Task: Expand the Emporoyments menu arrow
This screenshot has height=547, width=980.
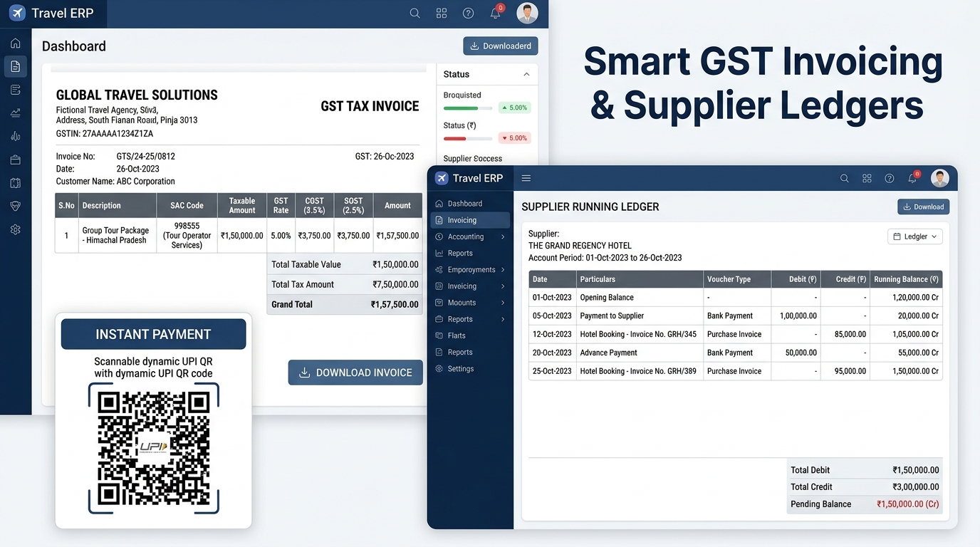Action: click(503, 270)
